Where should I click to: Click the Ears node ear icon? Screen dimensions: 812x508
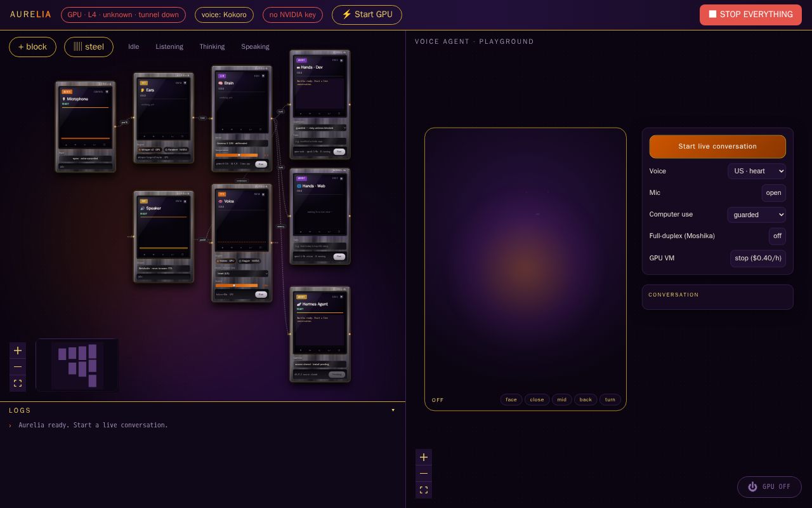point(142,90)
